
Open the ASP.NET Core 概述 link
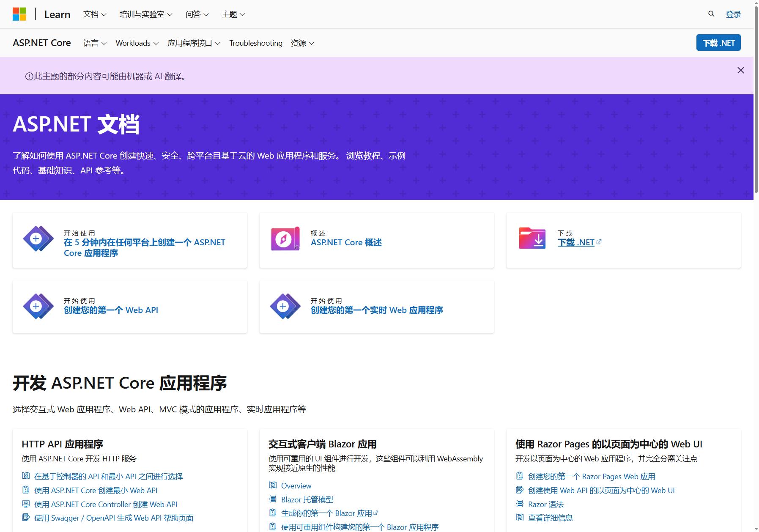tap(346, 242)
